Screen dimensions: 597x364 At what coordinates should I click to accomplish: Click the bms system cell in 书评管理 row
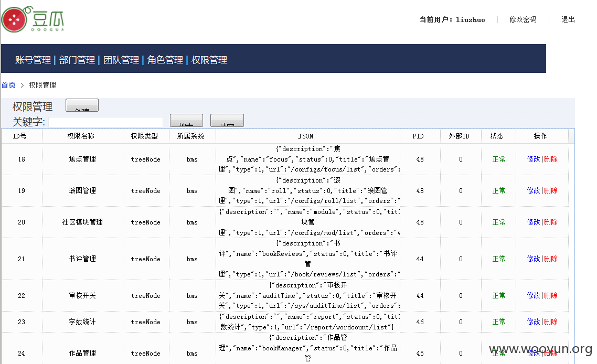point(192,259)
